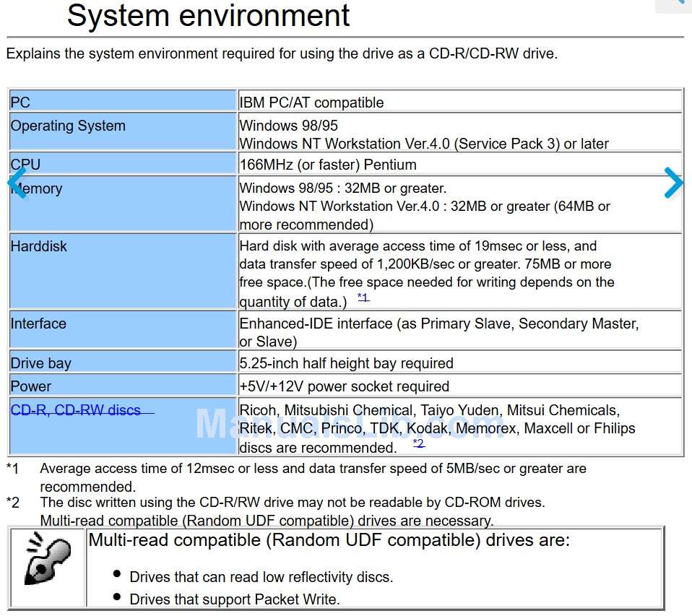Screen dimensions: 692x616
Task: Click the right next-page arrow
Action: click(673, 183)
